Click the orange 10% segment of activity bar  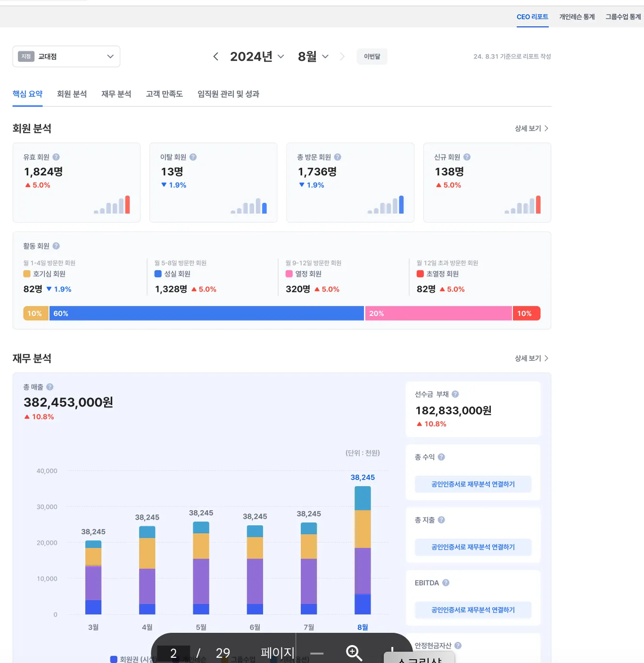(x=36, y=314)
